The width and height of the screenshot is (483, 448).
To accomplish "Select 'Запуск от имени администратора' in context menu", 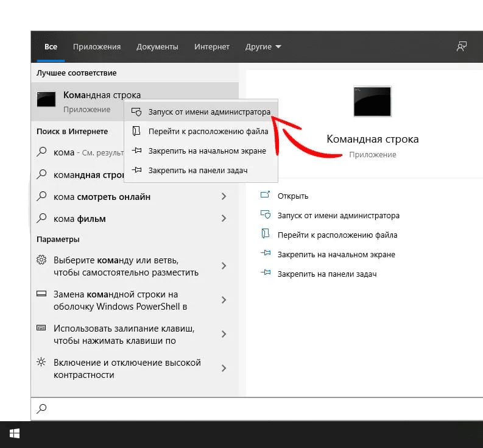I will pos(209,112).
